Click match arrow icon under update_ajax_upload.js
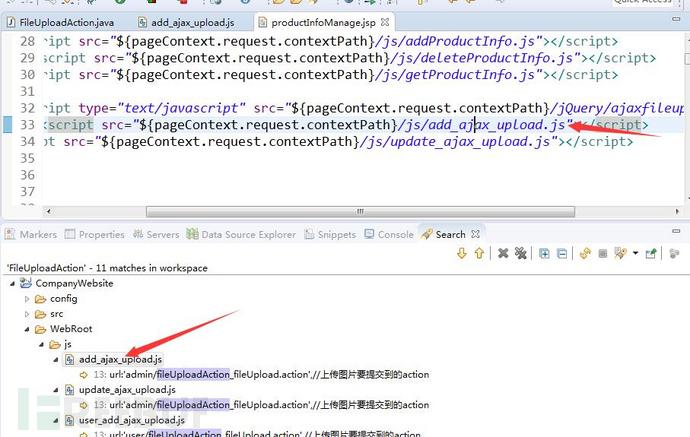 click(x=84, y=405)
